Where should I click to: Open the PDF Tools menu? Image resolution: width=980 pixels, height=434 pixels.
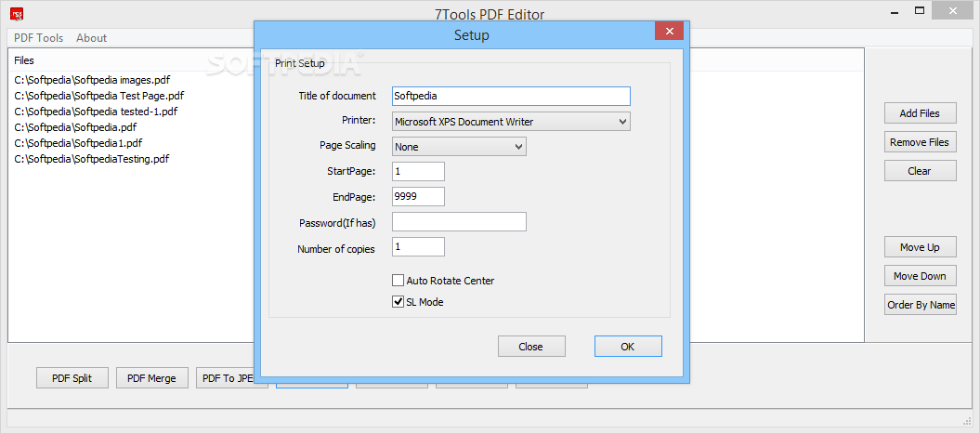[39, 38]
